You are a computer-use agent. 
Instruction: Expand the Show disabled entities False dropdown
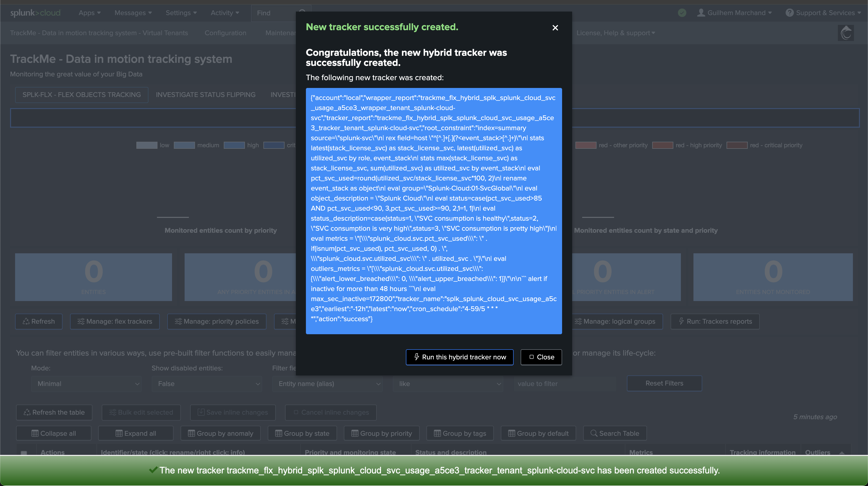point(206,383)
